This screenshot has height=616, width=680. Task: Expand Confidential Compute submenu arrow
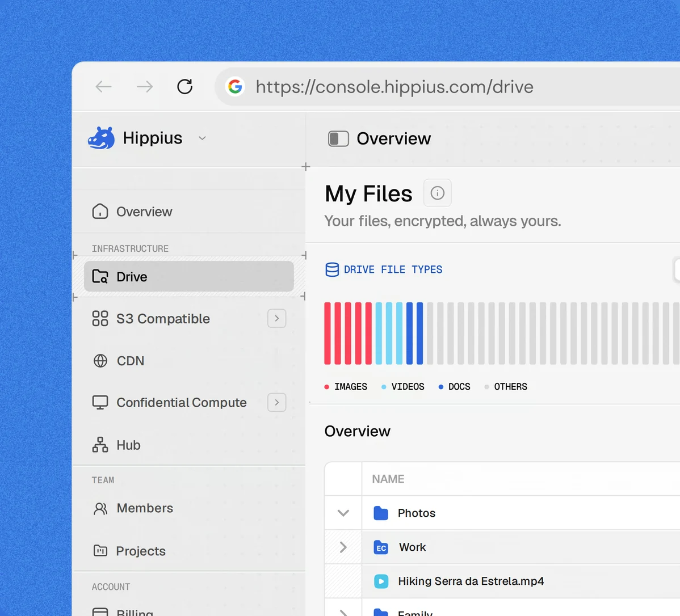276,402
